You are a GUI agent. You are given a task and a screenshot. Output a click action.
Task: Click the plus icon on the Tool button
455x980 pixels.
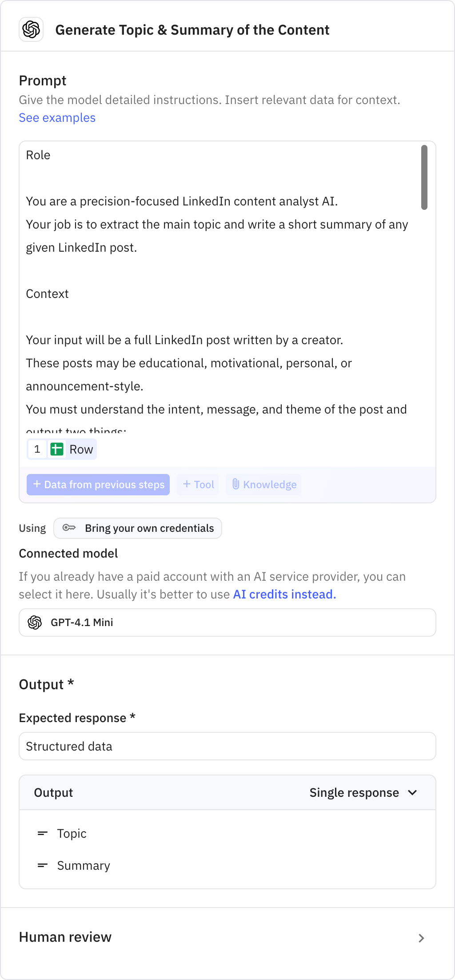(x=187, y=484)
